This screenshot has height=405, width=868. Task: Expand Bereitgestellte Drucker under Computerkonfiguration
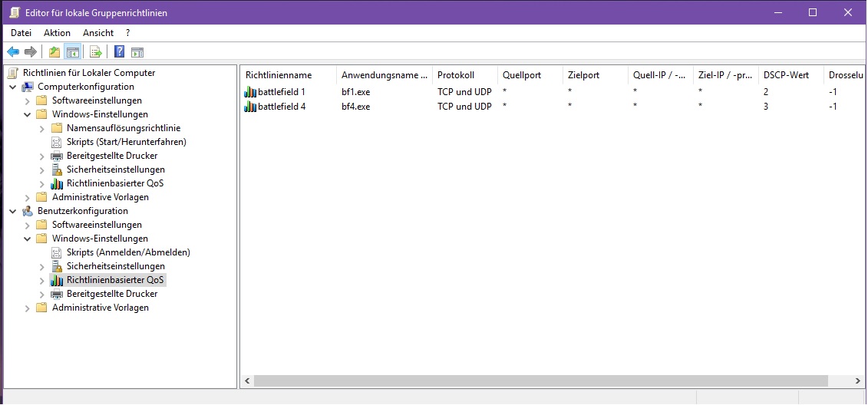[x=42, y=156]
